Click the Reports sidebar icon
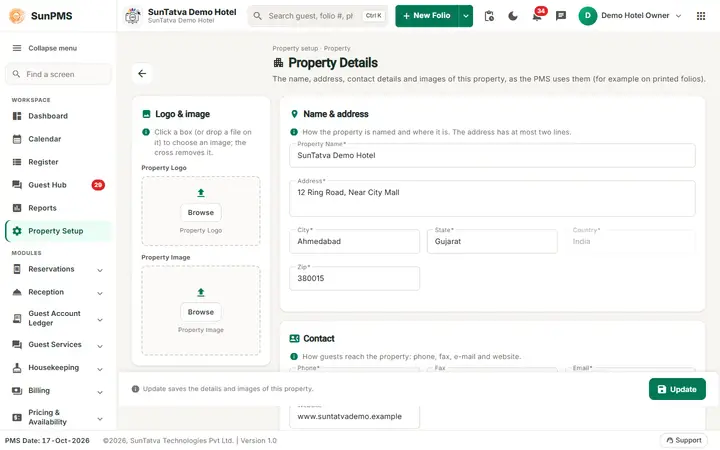 pyautogui.click(x=17, y=208)
